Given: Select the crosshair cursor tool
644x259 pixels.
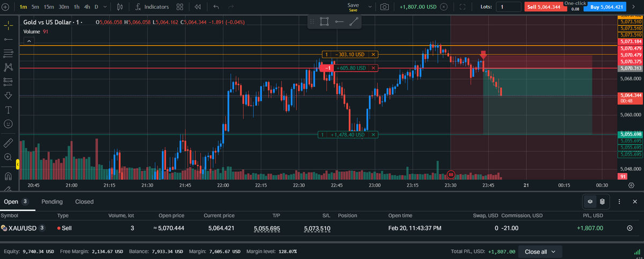Looking at the screenshot, I should (x=8, y=25).
